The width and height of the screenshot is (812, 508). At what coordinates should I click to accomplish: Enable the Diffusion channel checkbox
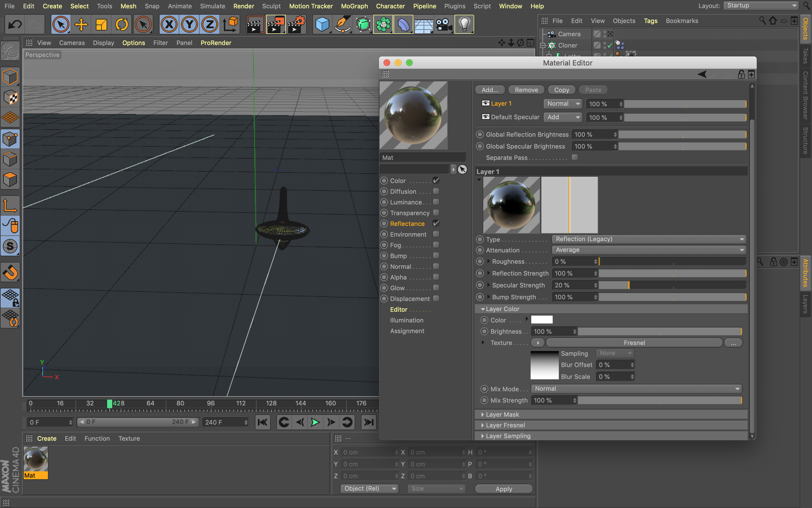tap(436, 191)
